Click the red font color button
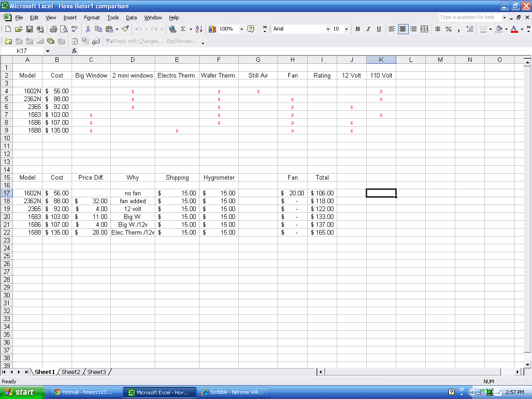This screenshot has height=399, width=532. pyautogui.click(x=514, y=29)
